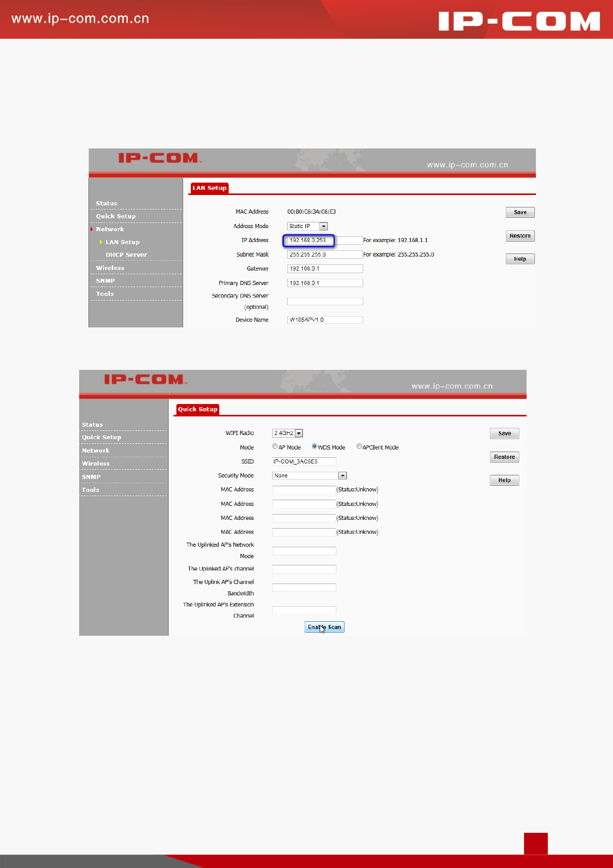The image size is (613, 868).
Task: Open SNMP in the lower sidebar
Action: [x=91, y=477]
